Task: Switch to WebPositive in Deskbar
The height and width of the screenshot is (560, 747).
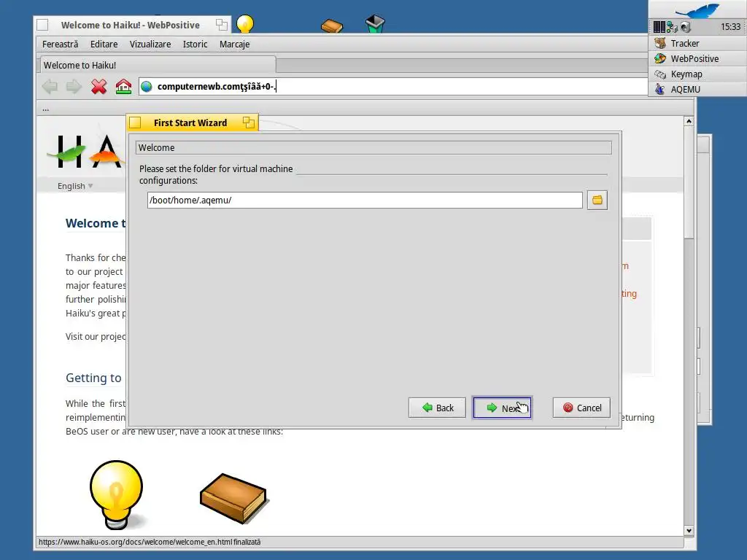Action: coord(697,58)
